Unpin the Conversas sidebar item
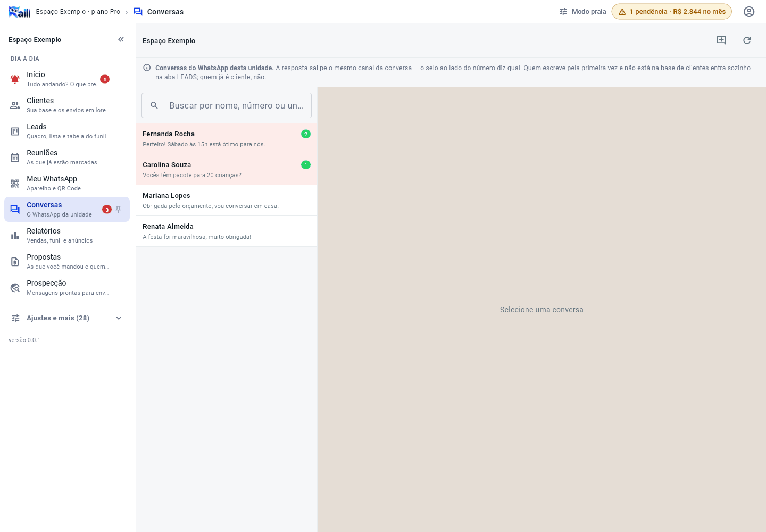766x532 pixels. 119,210
